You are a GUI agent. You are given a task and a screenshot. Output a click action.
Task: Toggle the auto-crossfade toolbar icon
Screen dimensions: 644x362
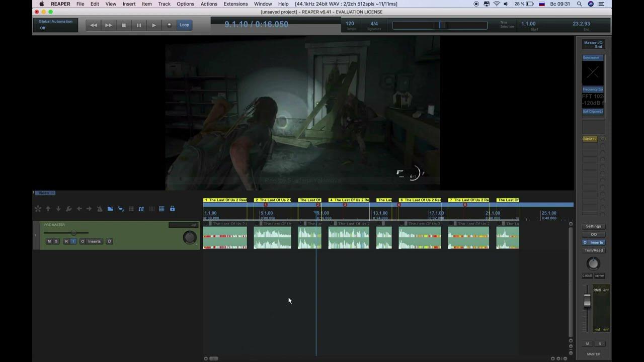tap(110, 209)
